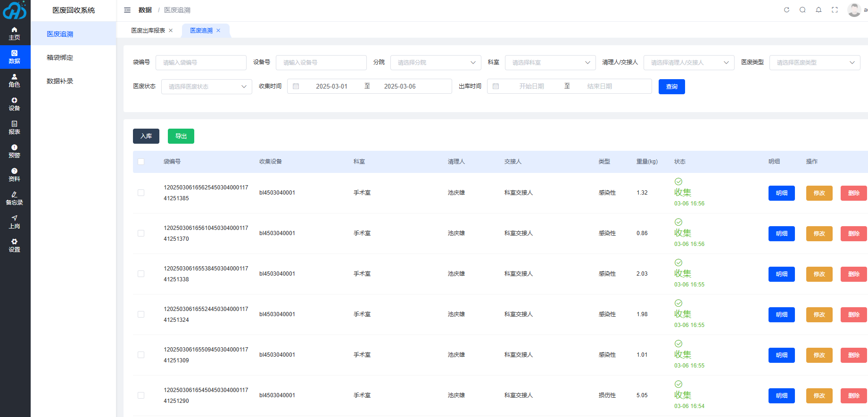Open the 医废类型 dropdown
The height and width of the screenshot is (417, 868).
point(814,63)
